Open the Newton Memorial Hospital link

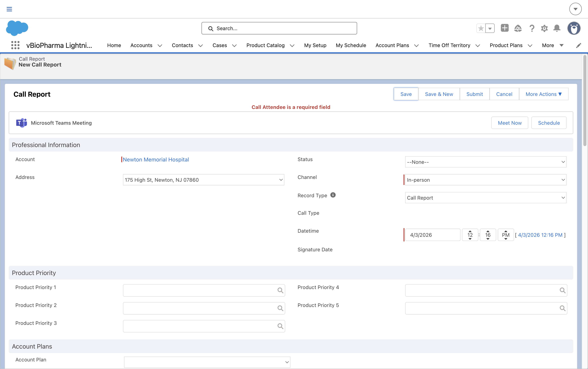tap(156, 160)
